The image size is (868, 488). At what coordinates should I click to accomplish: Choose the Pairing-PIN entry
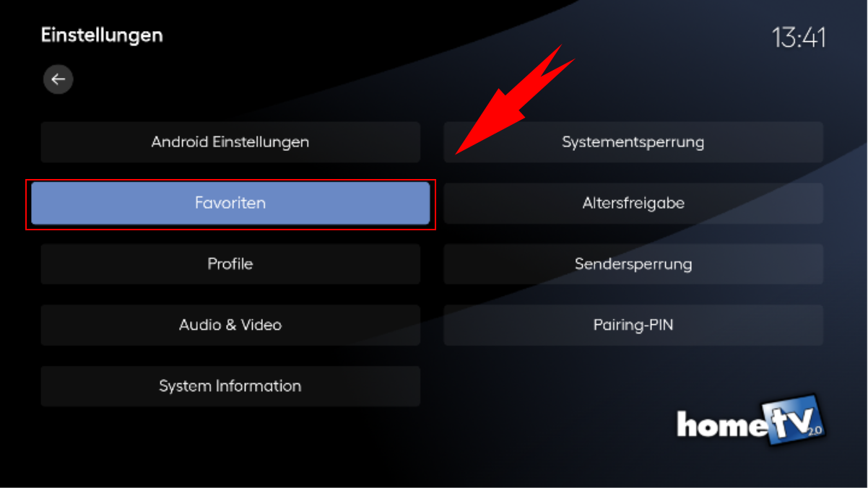(x=633, y=325)
